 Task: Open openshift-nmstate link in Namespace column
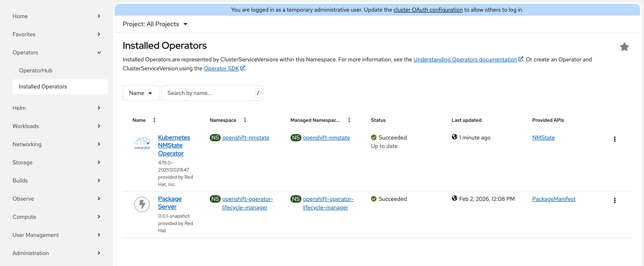click(x=246, y=138)
